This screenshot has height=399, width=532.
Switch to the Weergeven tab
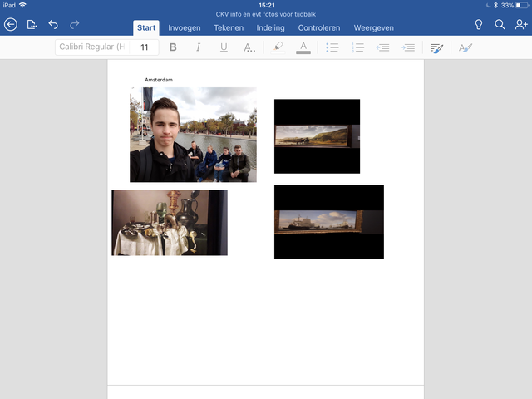tap(373, 27)
